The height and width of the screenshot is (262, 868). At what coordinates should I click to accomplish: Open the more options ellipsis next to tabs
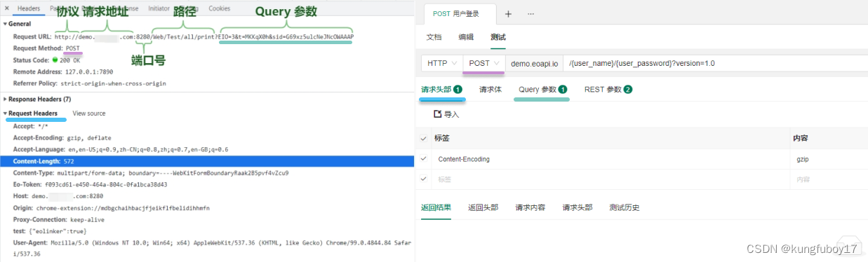[530, 14]
